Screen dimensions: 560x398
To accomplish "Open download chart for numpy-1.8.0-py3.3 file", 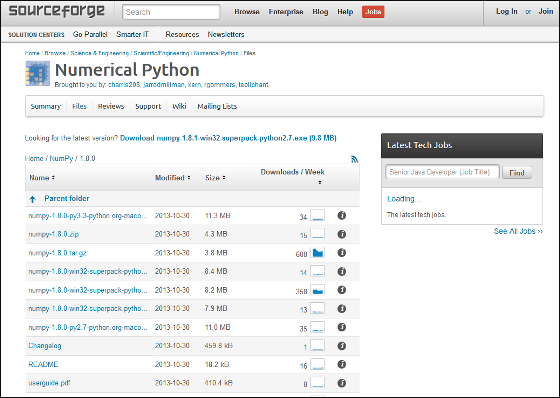I will [x=318, y=215].
